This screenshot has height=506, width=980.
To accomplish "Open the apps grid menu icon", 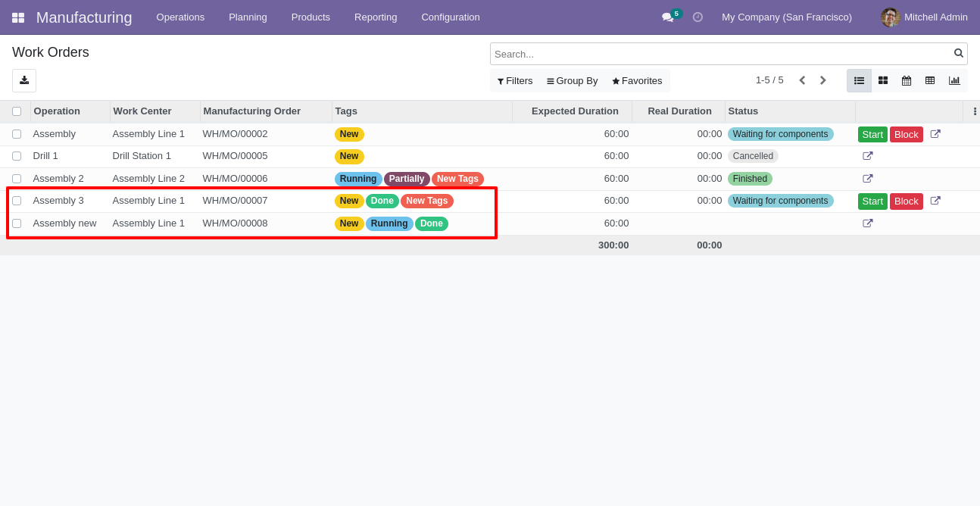I will [18, 17].
